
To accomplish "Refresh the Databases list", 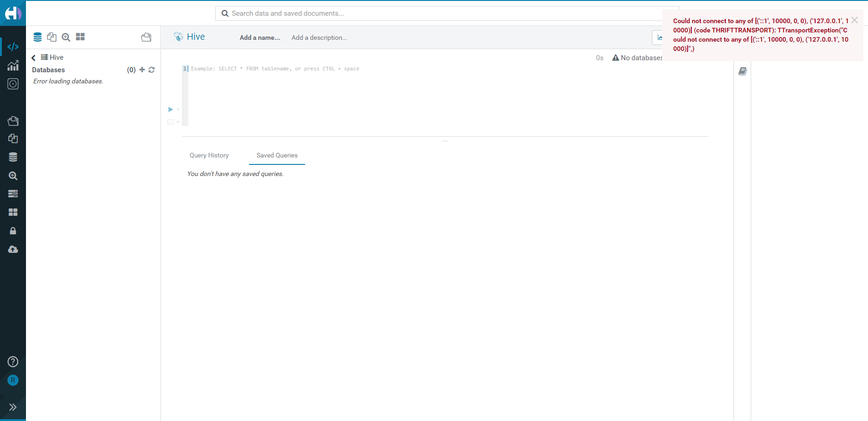I will [x=152, y=70].
